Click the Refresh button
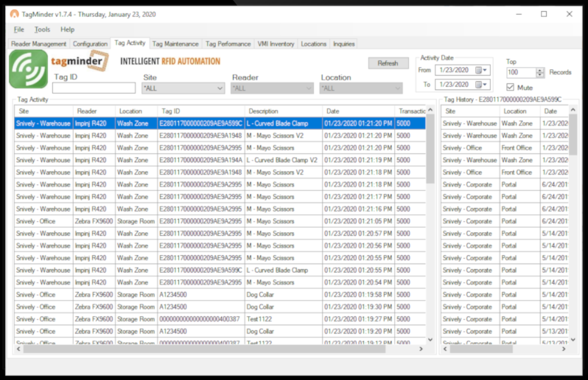Viewport: 588px width, 380px height. coord(388,63)
